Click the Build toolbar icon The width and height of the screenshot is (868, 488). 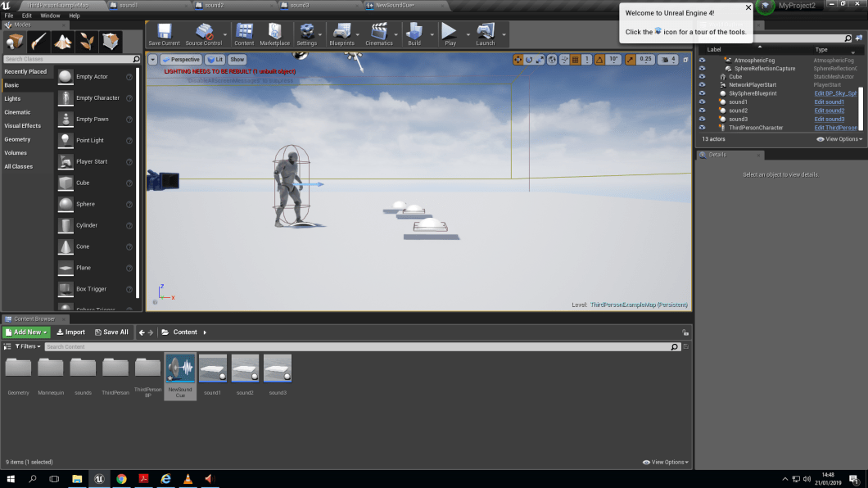click(414, 34)
